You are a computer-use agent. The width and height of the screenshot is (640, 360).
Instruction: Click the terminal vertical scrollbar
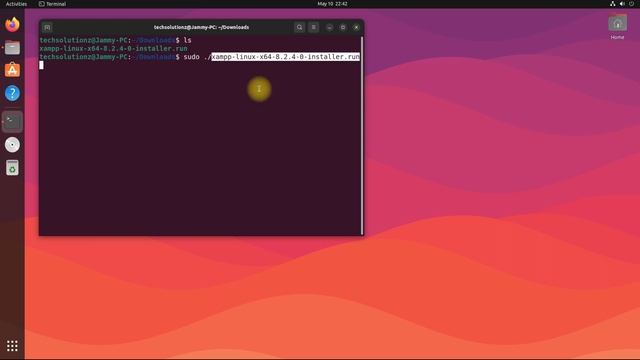(x=362, y=135)
